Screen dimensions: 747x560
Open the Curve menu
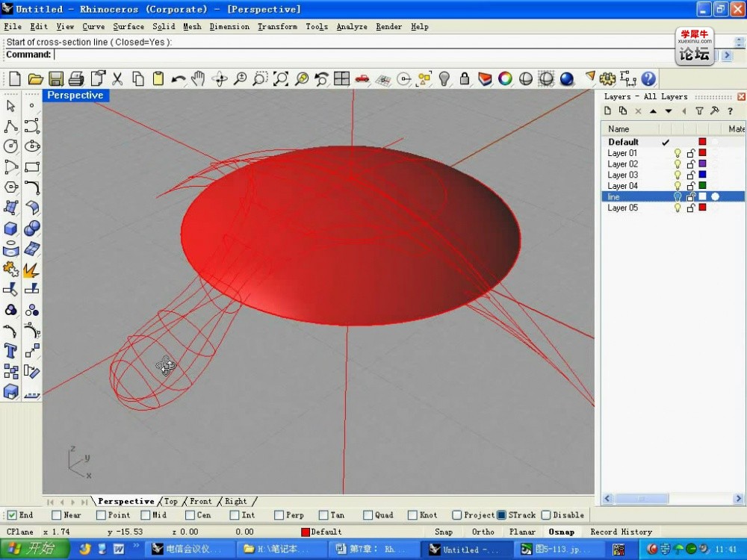coord(93,27)
